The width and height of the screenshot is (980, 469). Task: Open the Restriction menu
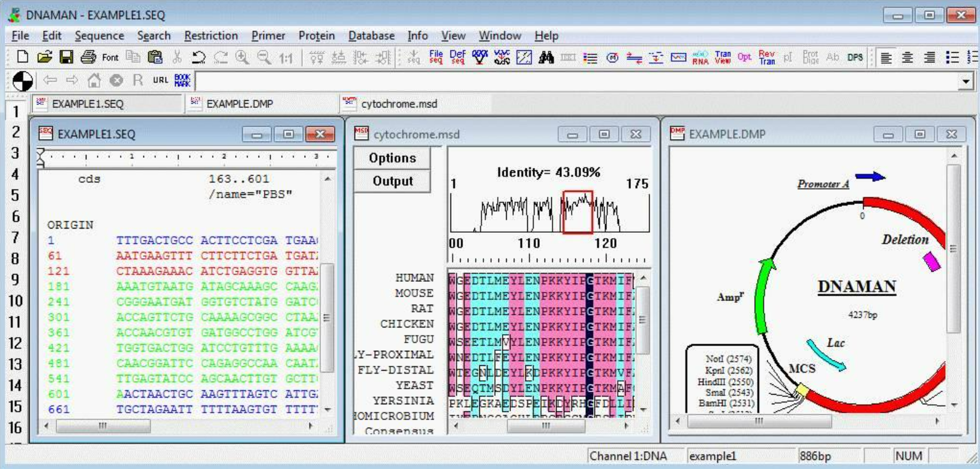coord(211,36)
